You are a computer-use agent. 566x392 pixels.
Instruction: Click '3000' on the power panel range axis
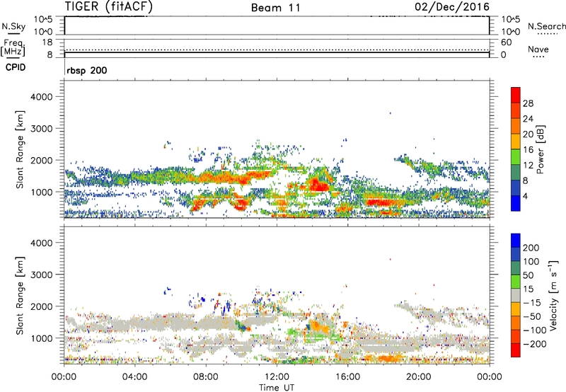42,129
